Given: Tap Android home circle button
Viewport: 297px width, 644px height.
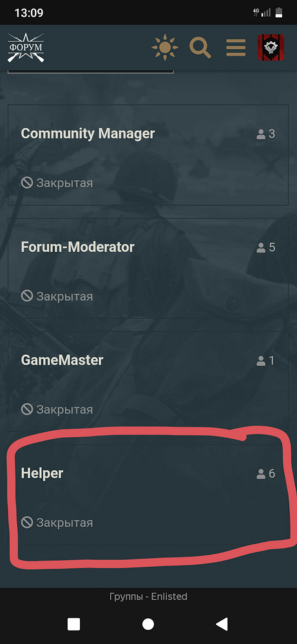Looking at the screenshot, I should [148, 624].
